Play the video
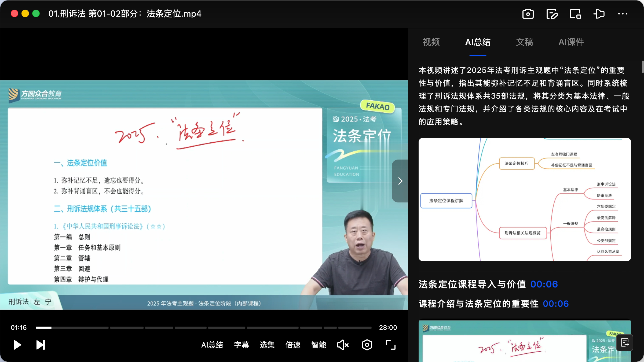 tap(17, 345)
